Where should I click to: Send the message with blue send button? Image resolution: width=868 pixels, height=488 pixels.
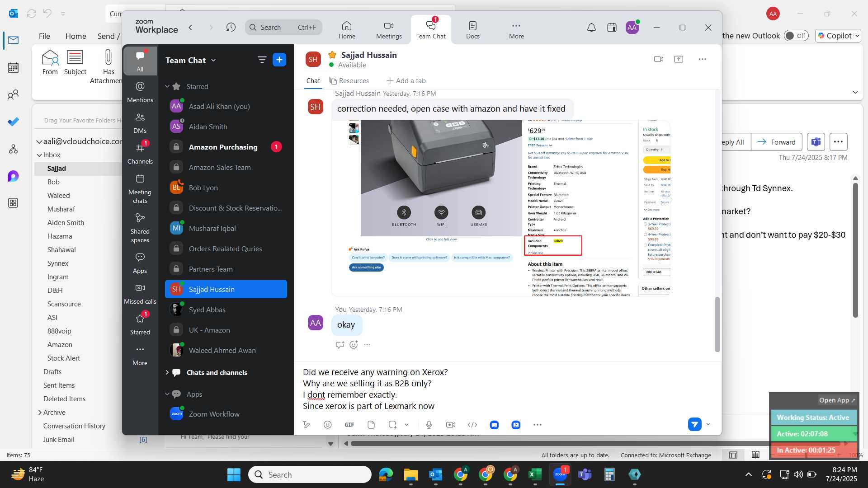[x=695, y=424]
